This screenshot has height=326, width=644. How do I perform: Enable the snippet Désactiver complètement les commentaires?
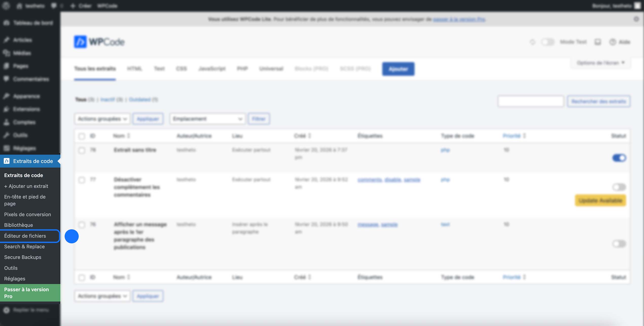point(619,187)
